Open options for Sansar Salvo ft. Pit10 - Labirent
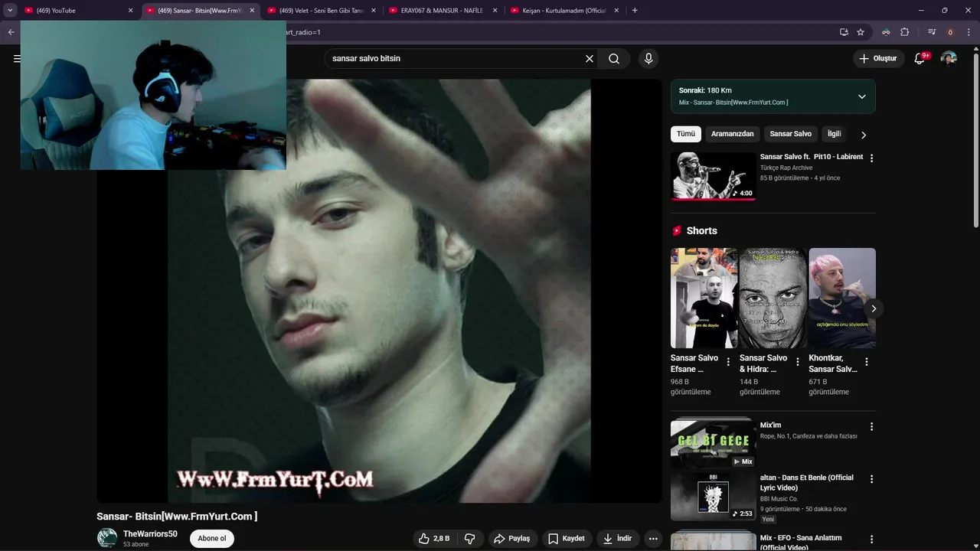Screen dimensions: 980x551 tap(871, 158)
